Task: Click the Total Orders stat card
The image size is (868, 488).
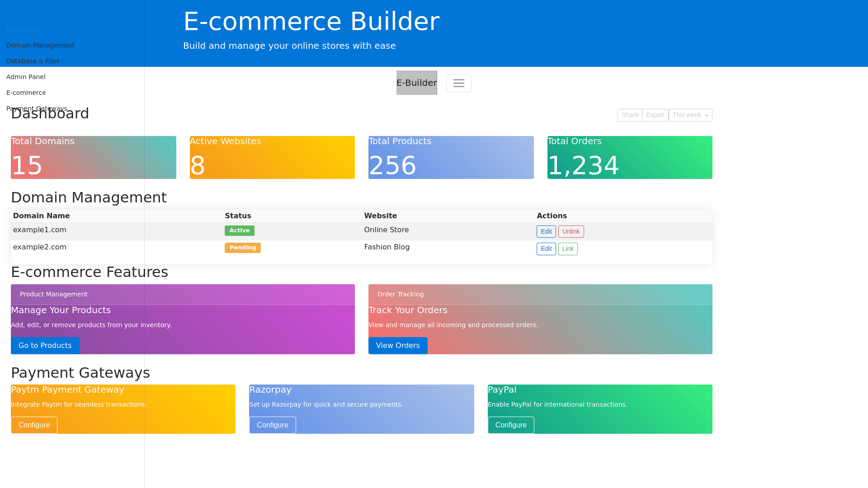Action: point(629,158)
